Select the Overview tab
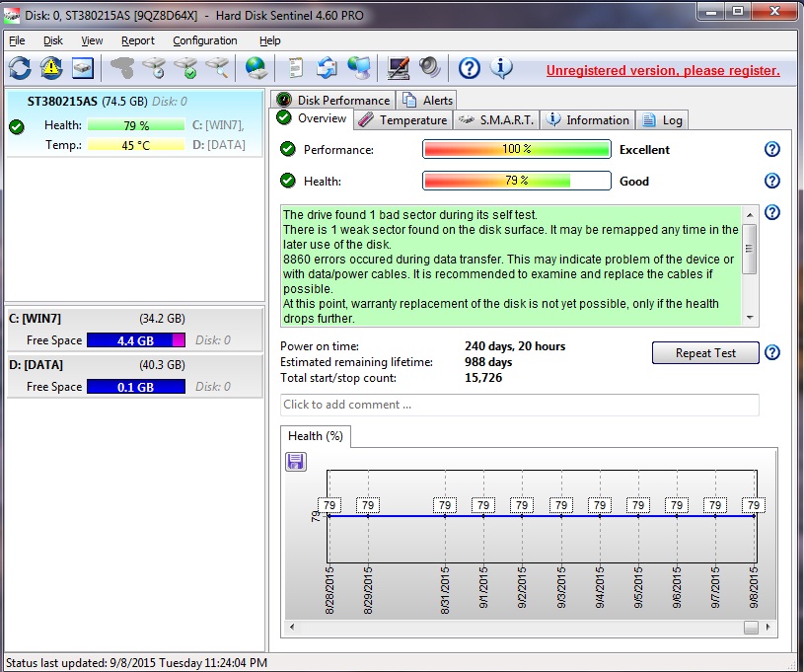 (311, 118)
